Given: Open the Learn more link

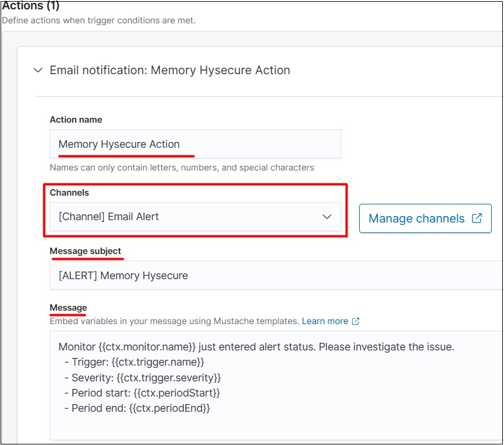Looking at the screenshot, I should click(x=325, y=321).
